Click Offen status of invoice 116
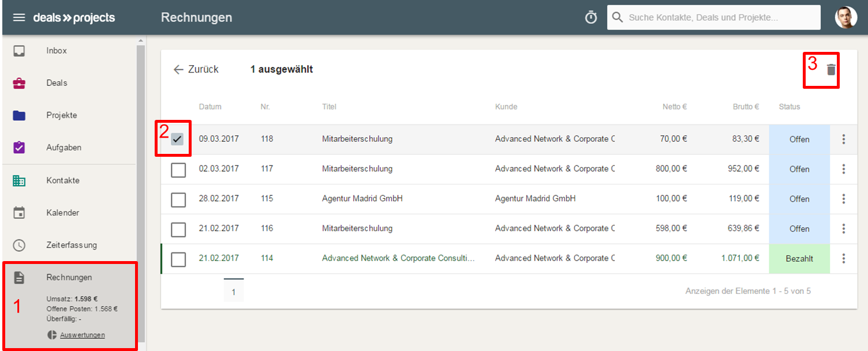The width and height of the screenshot is (868, 351). click(799, 229)
